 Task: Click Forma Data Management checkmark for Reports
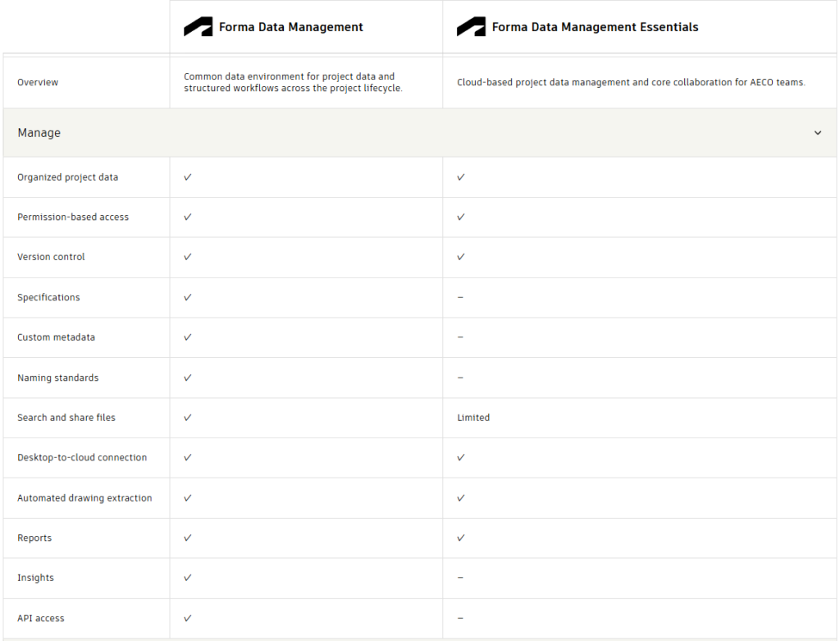click(x=188, y=538)
